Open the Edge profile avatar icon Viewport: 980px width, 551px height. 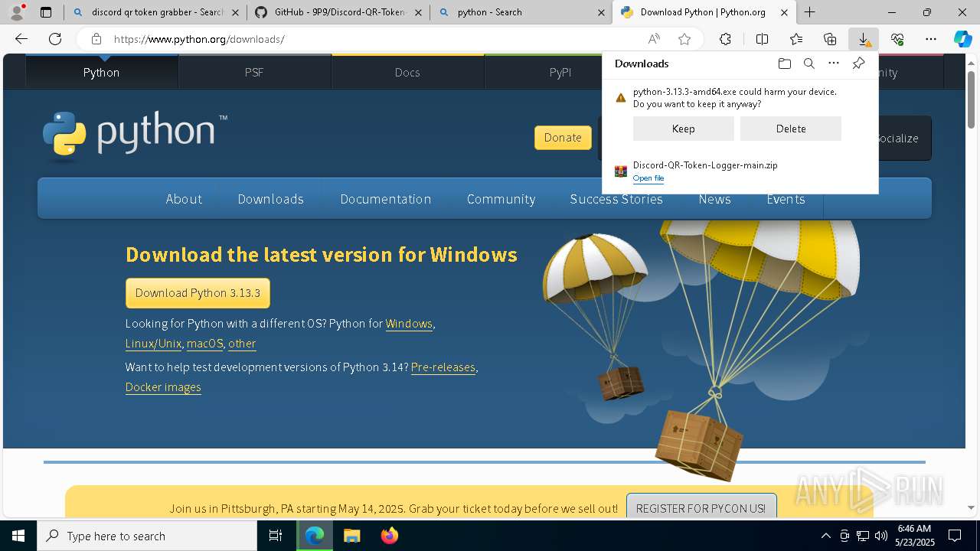point(16,12)
